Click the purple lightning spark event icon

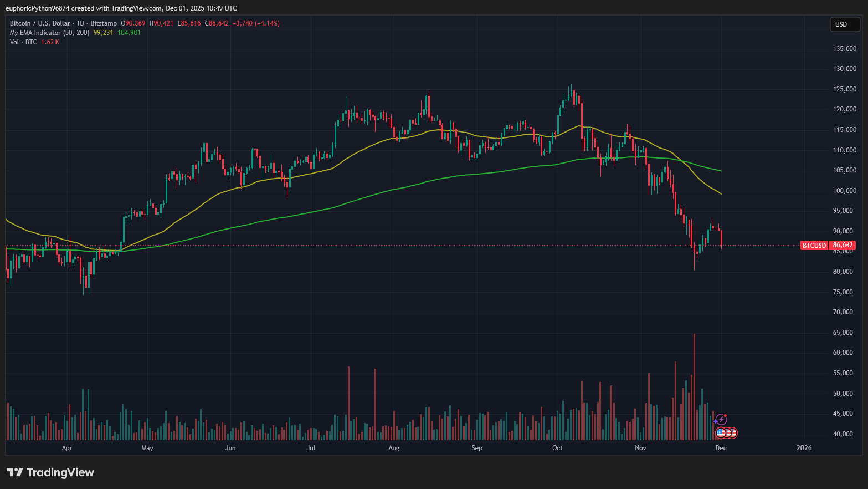pyautogui.click(x=721, y=419)
